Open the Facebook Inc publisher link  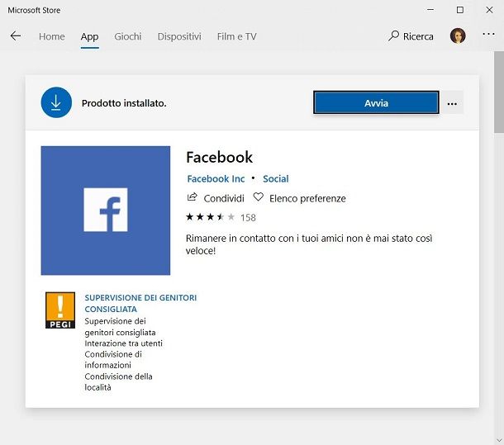[x=216, y=178]
